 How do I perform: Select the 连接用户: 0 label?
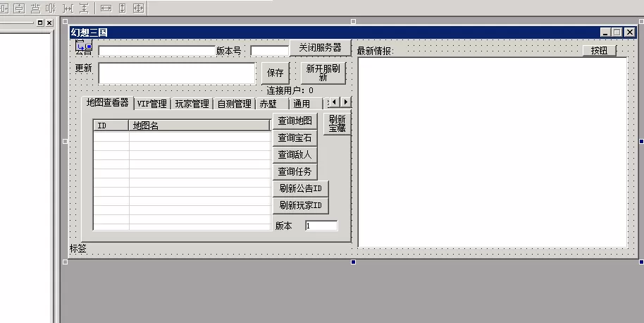pos(290,90)
